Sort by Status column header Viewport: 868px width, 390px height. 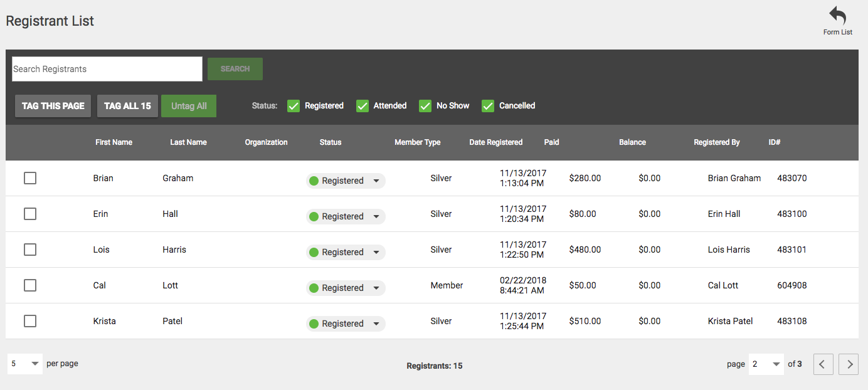(x=331, y=142)
